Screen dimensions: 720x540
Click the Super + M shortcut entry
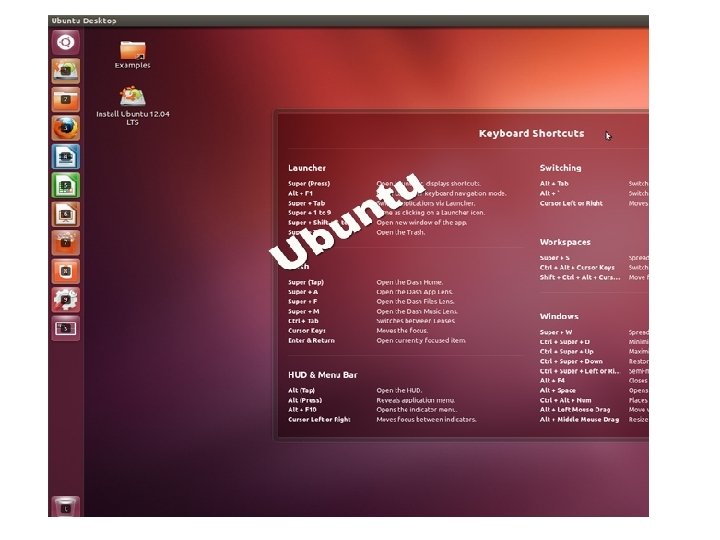coord(304,311)
